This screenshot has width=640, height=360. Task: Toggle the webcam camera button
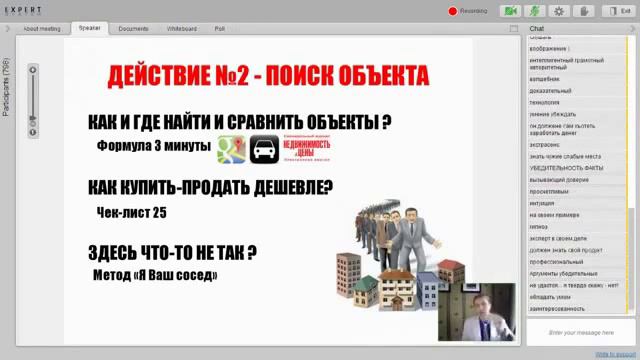pyautogui.click(x=510, y=11)
